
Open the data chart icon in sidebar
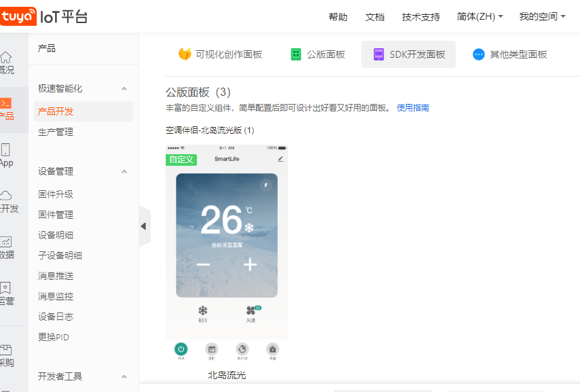[6, 242]
